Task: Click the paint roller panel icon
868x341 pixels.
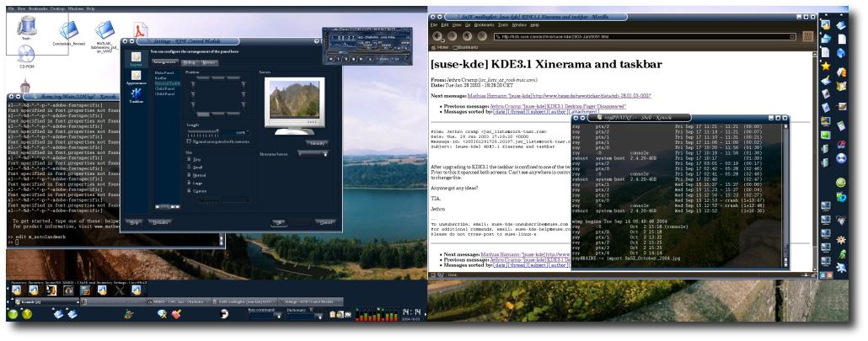Action: [177, 314]
